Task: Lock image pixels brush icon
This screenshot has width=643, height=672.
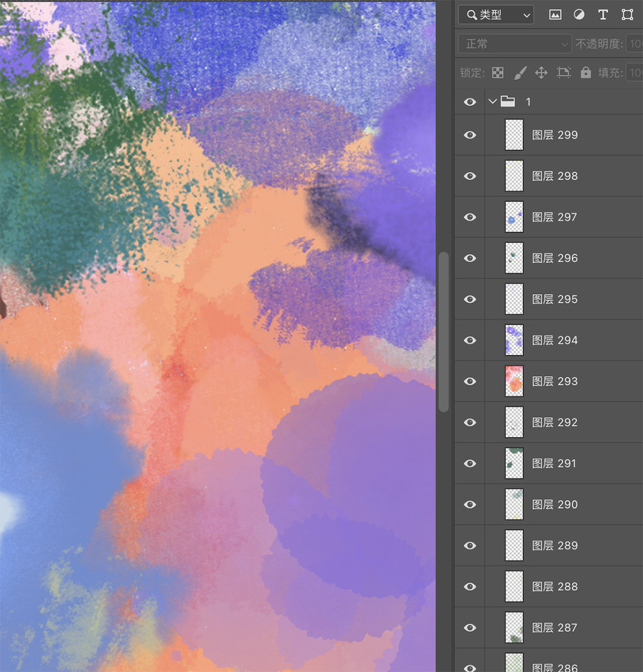Action: 519,73
